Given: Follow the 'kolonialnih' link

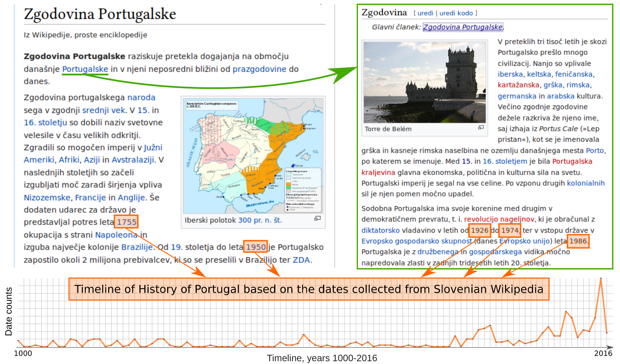Looking at the screenshot, I should pos(586,183).
